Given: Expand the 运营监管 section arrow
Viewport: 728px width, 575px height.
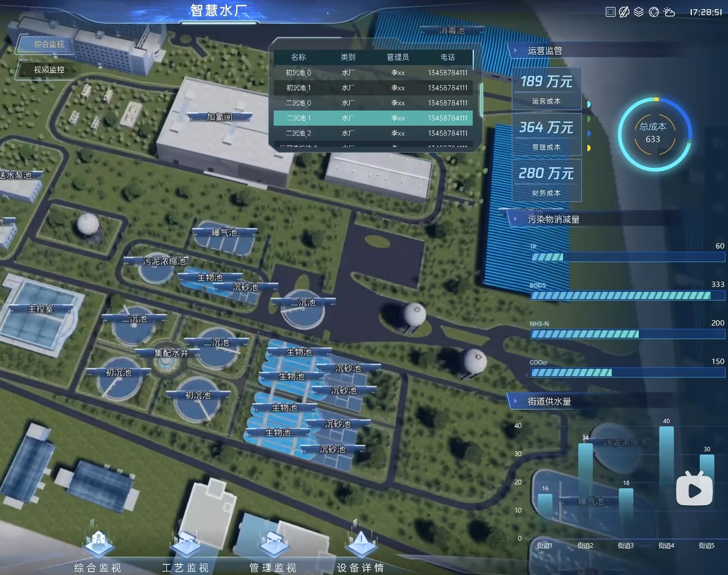Looking at the screenshot, I should [515, 51].
